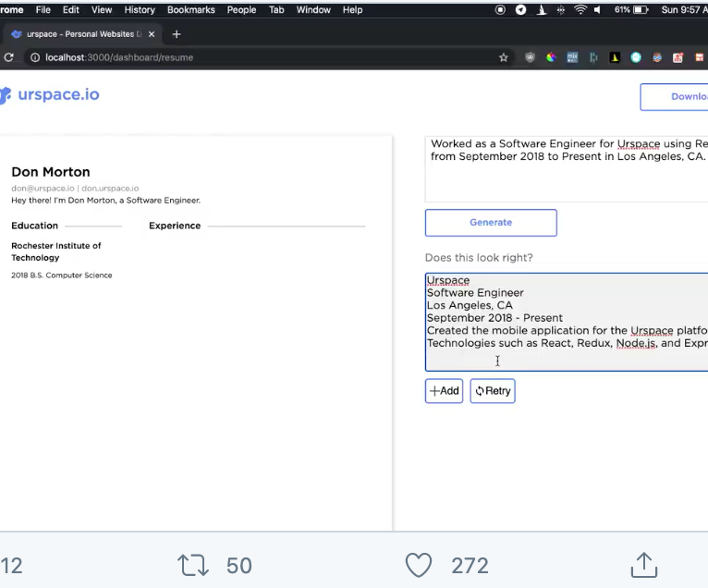Select the urspace Personal Websites tab
The height and width of the screenshot is (588, 708).
79,34
